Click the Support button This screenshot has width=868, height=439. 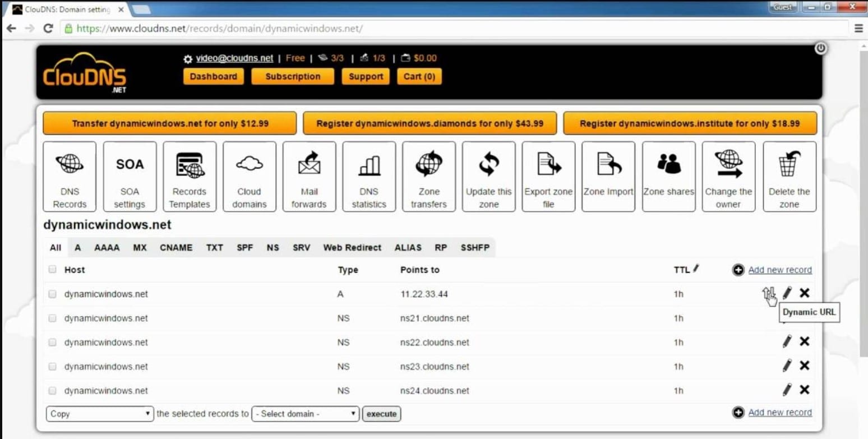pos(366,77)
